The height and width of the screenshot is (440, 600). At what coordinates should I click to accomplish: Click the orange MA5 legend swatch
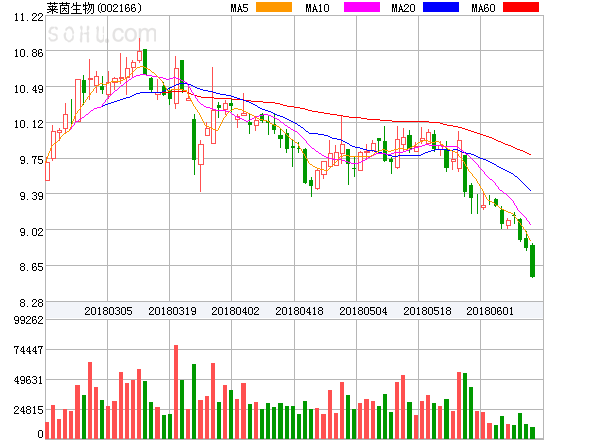(x=274, y=7)
